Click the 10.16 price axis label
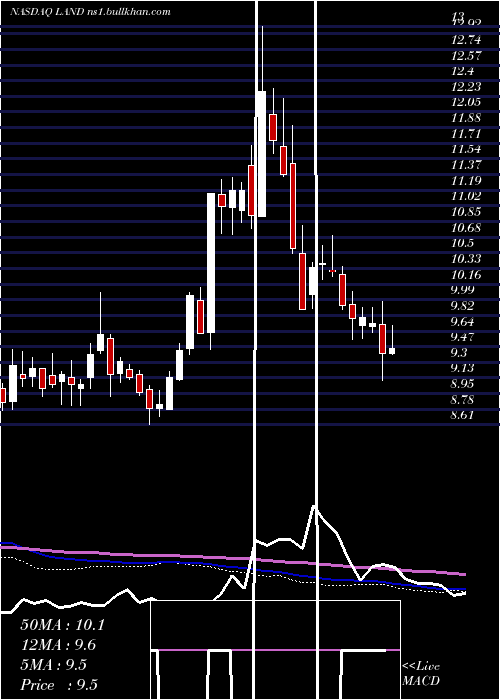The image size is (500, 700). coord(466,275)
